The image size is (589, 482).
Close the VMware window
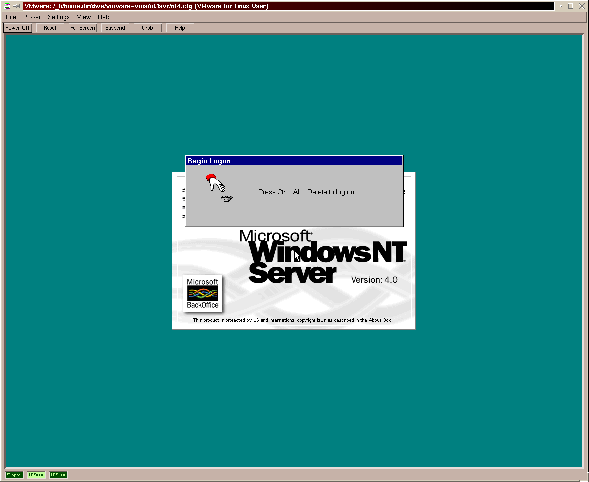pyautogui.click(x=581, y=6)
